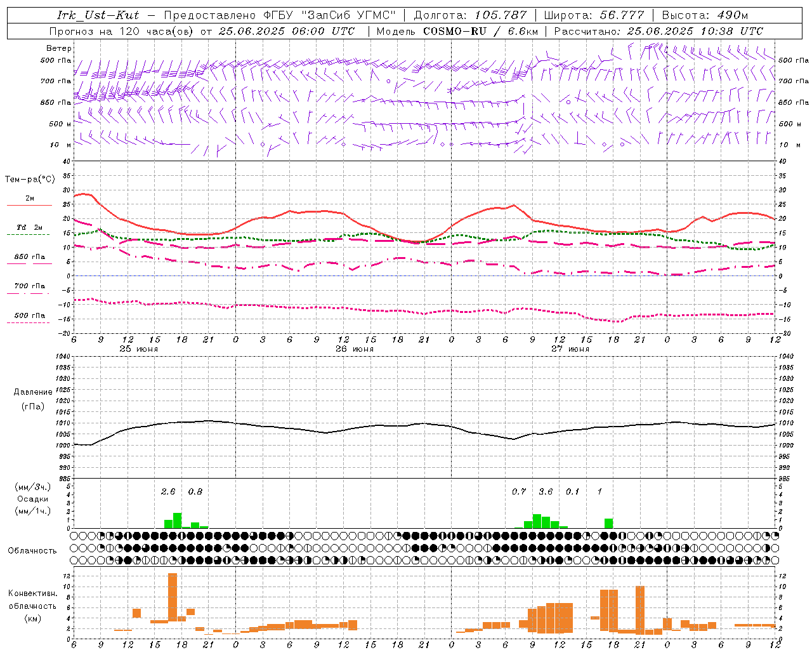Click the "850 гПа" temperature legend entry
Image resolution: width=812 pixels, height=650 pixels.
[x=30, y=257]
